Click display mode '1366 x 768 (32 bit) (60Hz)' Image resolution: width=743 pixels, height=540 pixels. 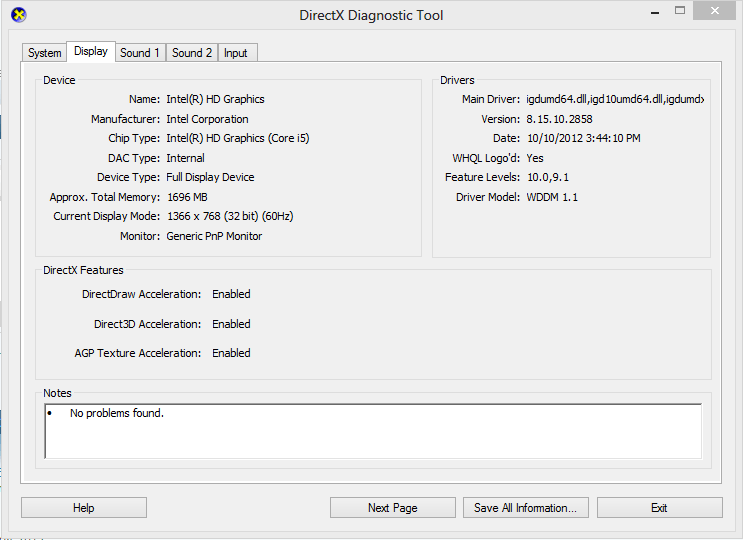coord(230,216)
